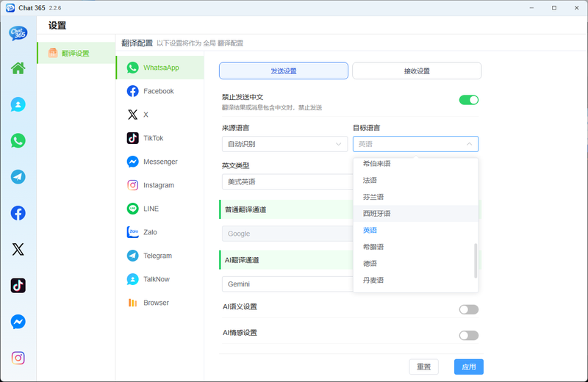This screenshot has width=588, height=382.
Task: Collapse 目标语言 dropdown showing 英语
Action: click(x=415, y=144)
